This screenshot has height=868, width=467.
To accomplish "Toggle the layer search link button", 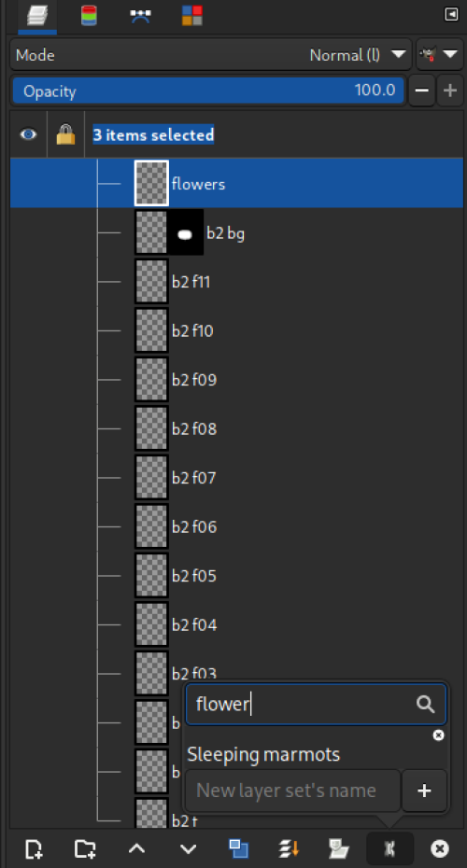I will [x=390, y=848].
